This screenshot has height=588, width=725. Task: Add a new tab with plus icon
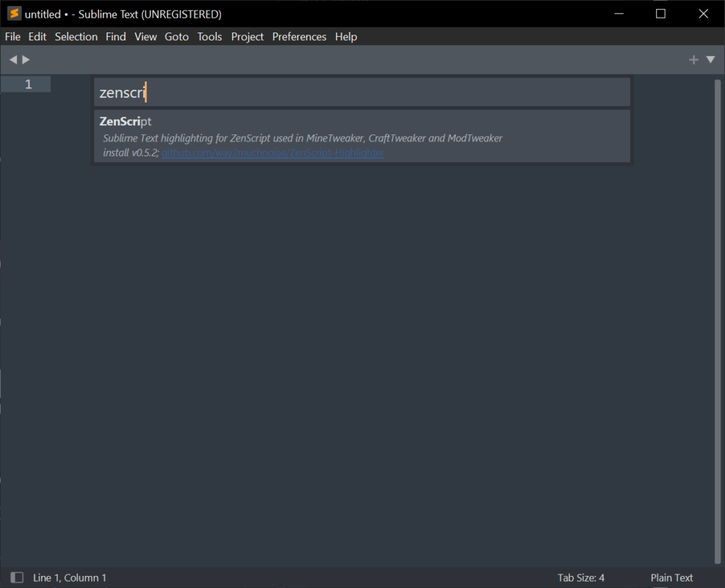(693, 59)
